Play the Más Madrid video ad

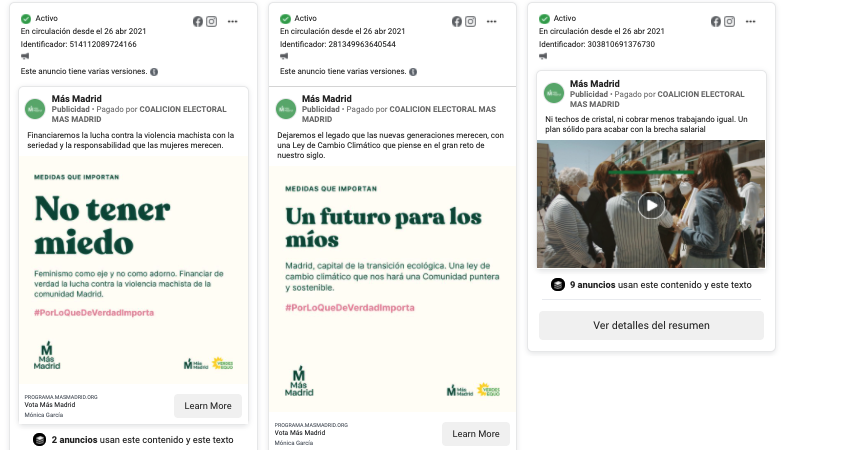coord(651,205)
